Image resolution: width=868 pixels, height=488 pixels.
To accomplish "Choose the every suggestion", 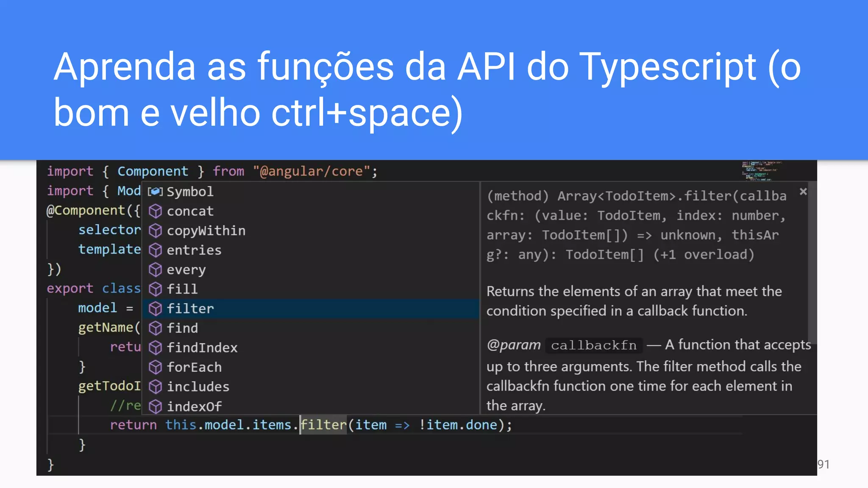I will [311, 269].
